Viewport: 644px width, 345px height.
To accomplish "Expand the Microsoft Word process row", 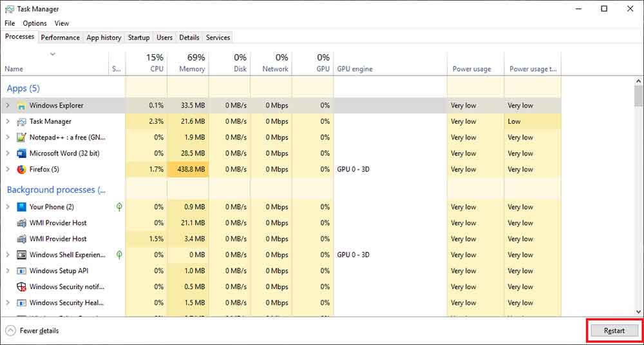I will pyautogui.click(x=7, y=153).
